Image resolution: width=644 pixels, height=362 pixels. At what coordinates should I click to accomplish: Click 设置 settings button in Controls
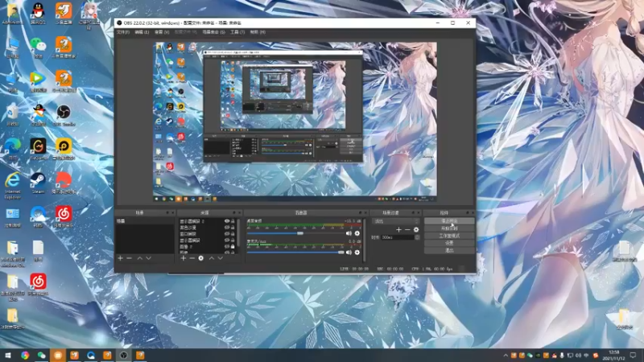(x=449, y=243)
